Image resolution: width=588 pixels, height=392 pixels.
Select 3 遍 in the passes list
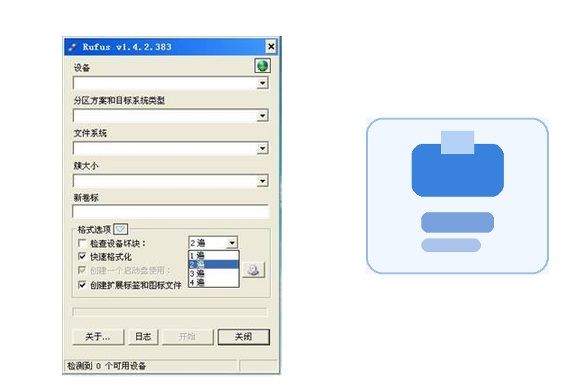(x=214, y=274)
